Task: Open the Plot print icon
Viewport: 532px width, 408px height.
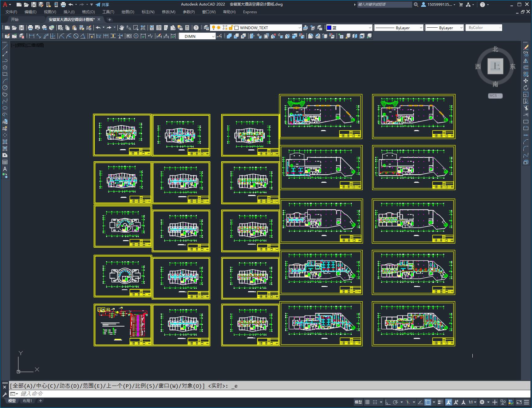Action: pyautogui.click(x=30, y=28)
